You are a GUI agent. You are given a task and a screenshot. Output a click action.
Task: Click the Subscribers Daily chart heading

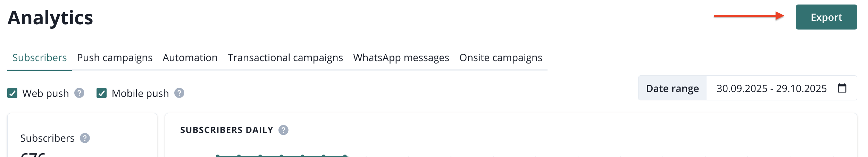click(x=227, y=130)
